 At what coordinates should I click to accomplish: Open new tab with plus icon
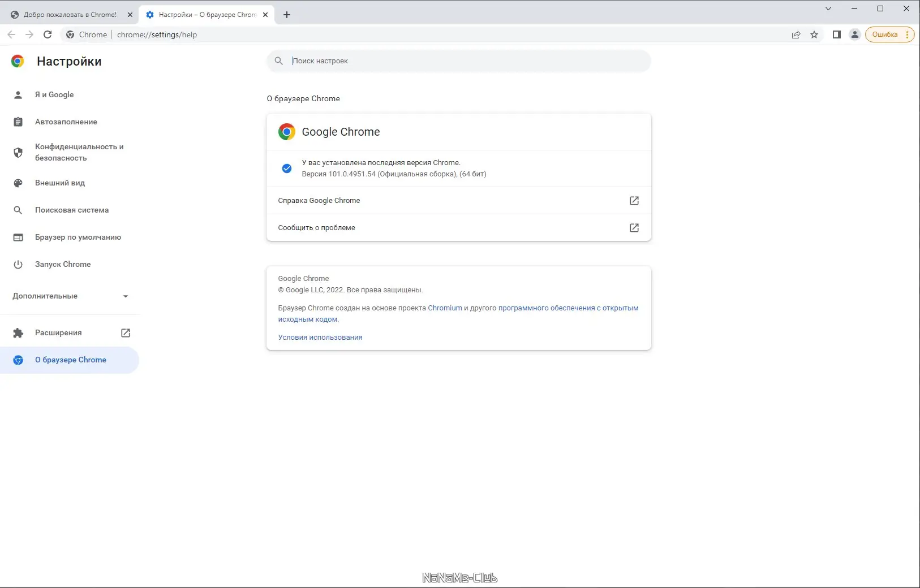tap(287, 15)
